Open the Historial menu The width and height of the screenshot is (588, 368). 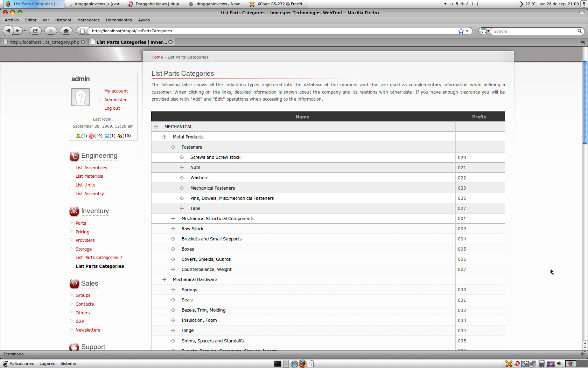63,20
